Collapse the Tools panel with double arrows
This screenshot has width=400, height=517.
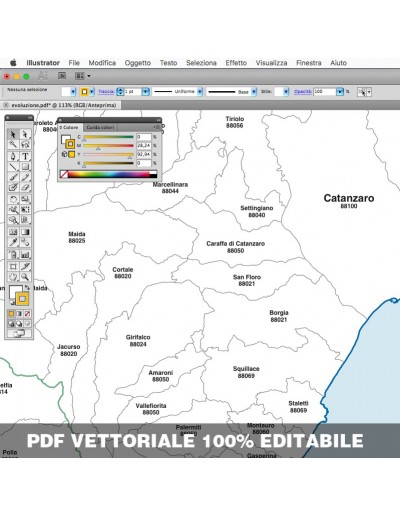click(x=30, y=117)
